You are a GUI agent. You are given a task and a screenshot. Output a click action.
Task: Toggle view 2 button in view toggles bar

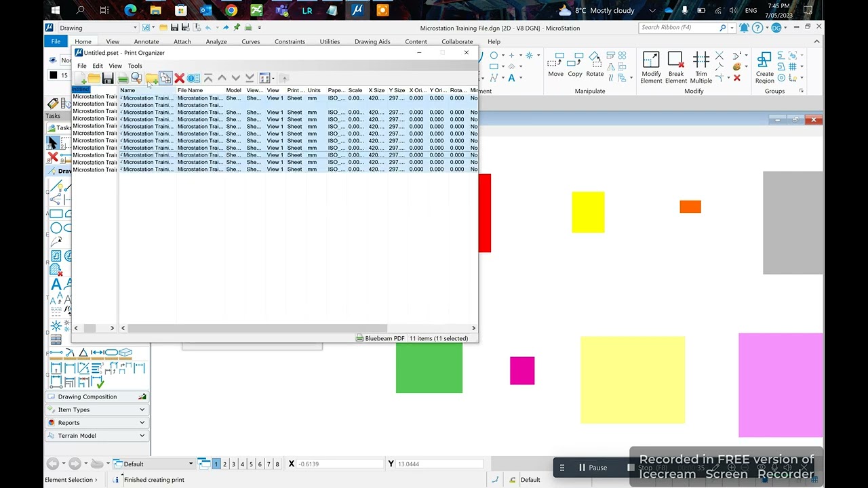225,464
